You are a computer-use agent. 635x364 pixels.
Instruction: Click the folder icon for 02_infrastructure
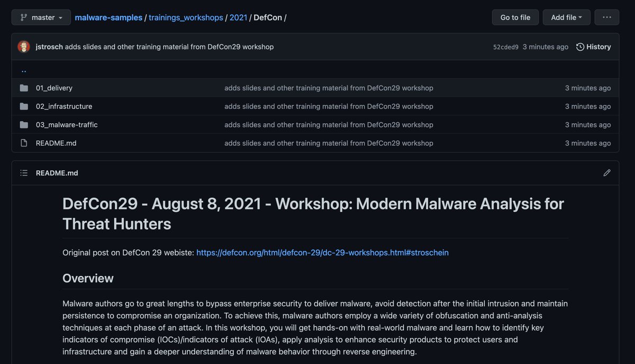pyautogui.click(x=24, y=106)
